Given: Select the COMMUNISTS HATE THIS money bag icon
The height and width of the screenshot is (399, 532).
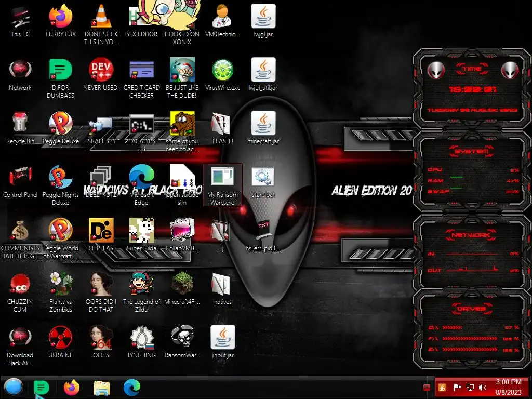Looking at the screenshot, I should point(20,239).
